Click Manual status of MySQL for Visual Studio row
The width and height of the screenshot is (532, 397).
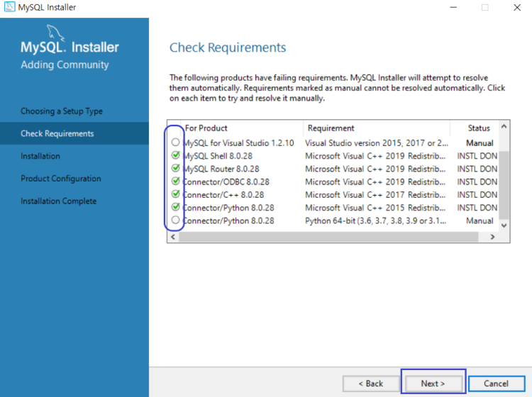pyautogui.click(x=480, y=143)
